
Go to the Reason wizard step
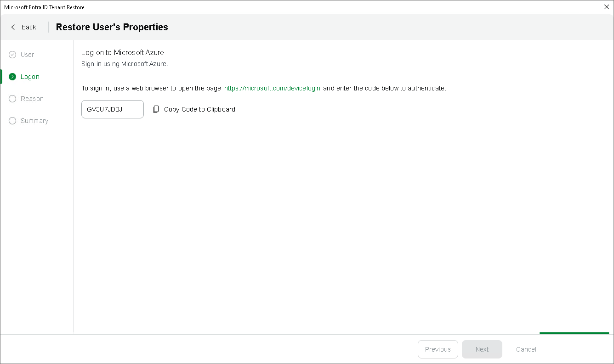(32, 99)
